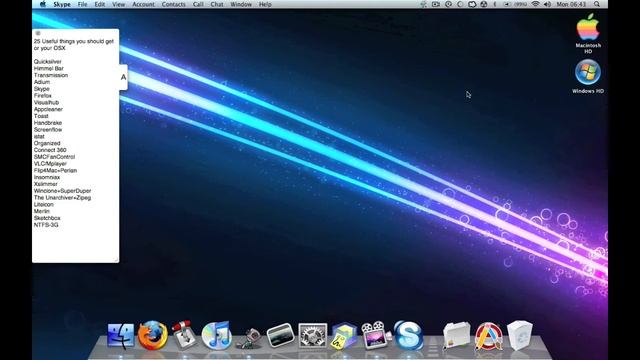Open the Applications folder in dock

pyautogui.click(x=488, y=336)
